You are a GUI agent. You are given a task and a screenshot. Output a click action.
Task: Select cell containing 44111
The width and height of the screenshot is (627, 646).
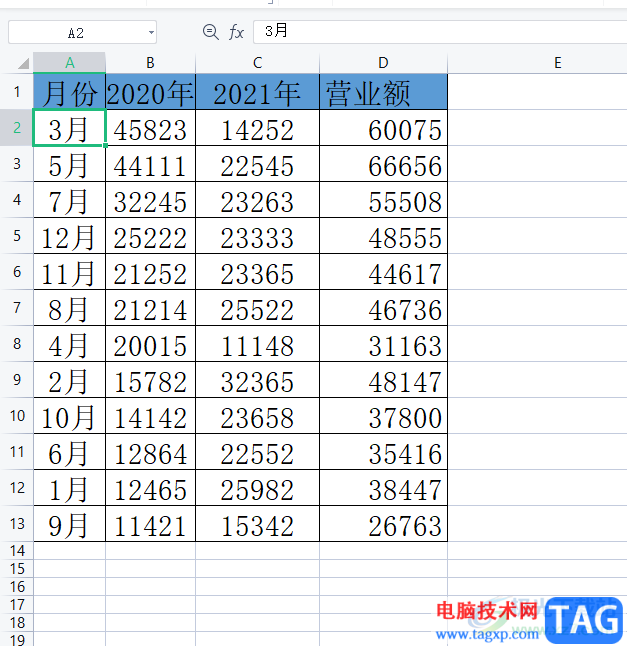click(x=150, y=164)
